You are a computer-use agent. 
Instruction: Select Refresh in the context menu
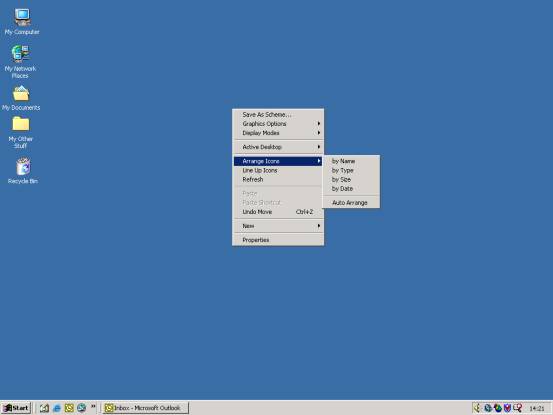pyautogui.click(x=278, y=179)
